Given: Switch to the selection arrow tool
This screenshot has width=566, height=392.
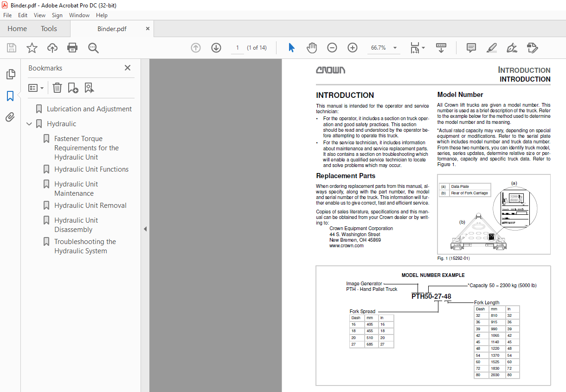Looking at the screenshot, I should coord(292,47).
